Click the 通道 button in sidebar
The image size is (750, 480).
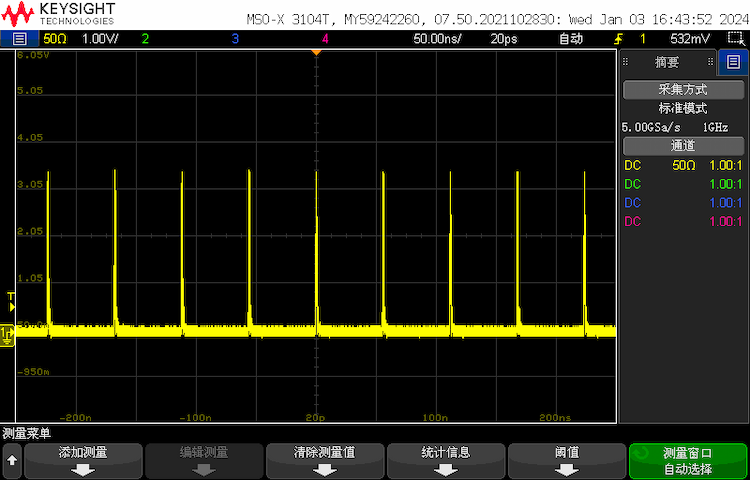pyautogui.click(x=683, y=146)
